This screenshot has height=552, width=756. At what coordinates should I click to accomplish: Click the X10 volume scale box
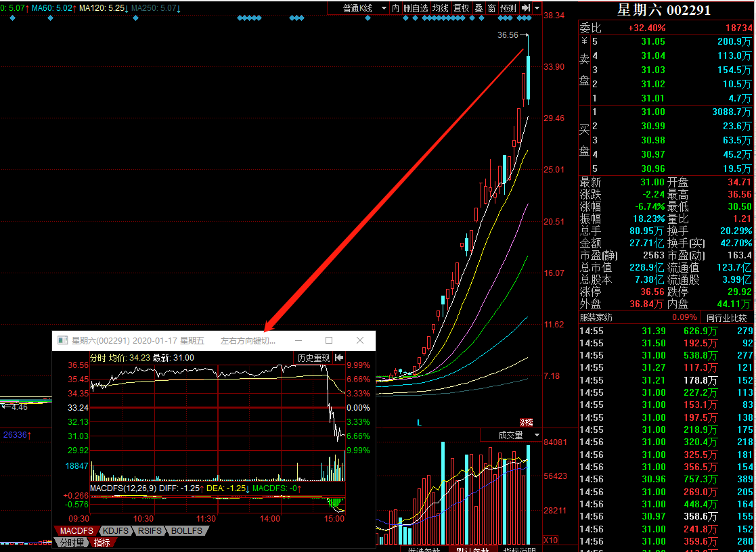tap(552, 539)
